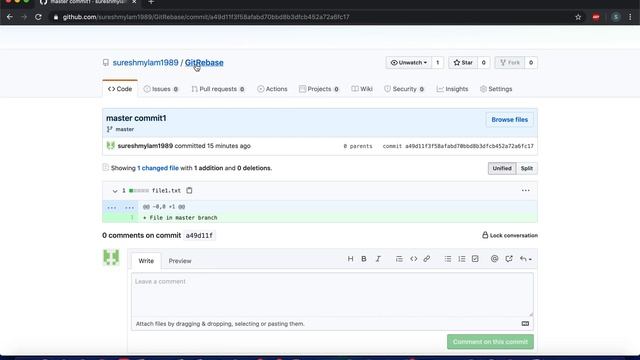
Task: Switch diff to Split view
Action: (x=527, y=168)
